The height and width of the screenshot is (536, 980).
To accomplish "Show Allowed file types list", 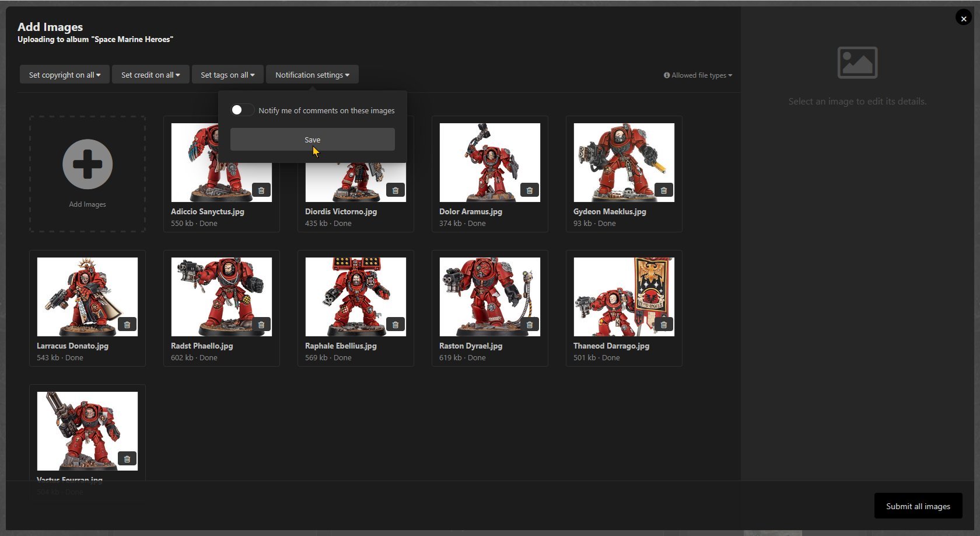I will (698, 75).
